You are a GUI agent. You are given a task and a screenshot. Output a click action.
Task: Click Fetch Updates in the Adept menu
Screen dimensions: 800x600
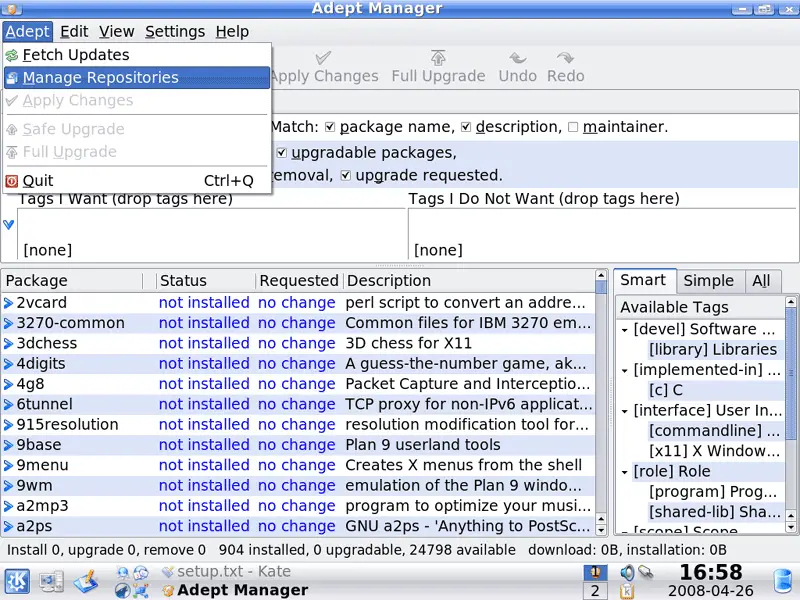pyautogui.click(x=137, y=55)
